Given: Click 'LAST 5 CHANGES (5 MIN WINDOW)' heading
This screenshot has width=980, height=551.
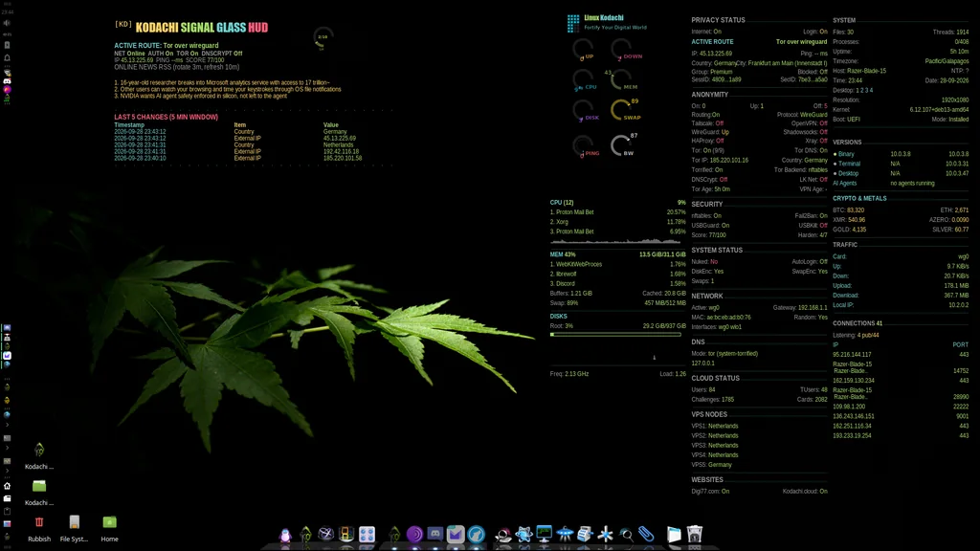Looking at the screenshot, I should [166, 117].
